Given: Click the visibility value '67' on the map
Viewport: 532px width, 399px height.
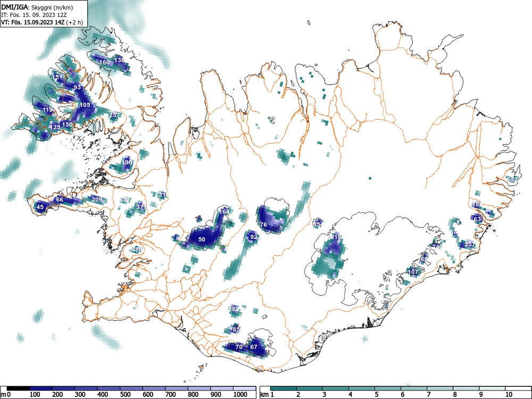Looking at the screenshot, I should (x=254, y=347).
